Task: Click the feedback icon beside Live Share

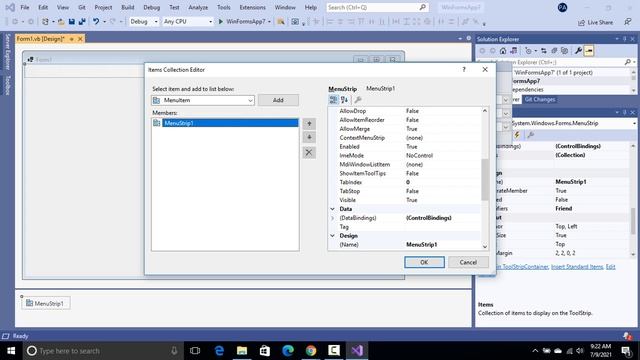Action: tap(627, 22)
